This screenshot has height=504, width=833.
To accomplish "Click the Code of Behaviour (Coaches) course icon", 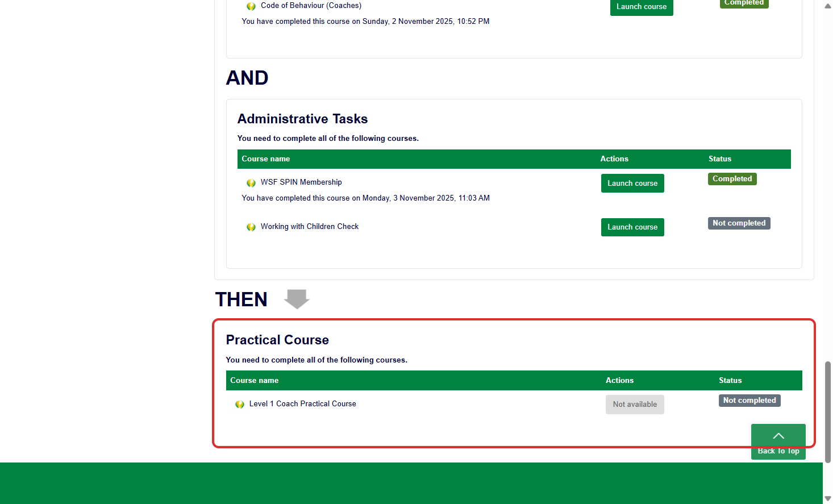I will 251,6.
